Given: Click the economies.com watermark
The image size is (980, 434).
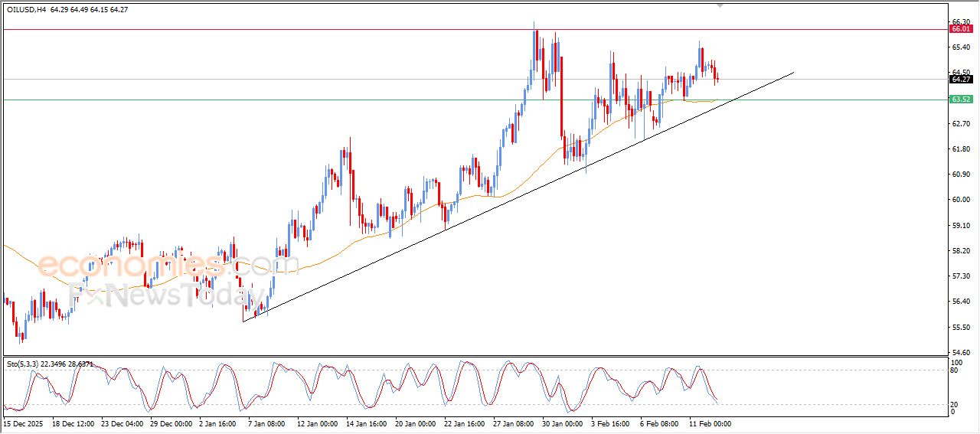Looking at the screenshot, I should coord(168,266).
